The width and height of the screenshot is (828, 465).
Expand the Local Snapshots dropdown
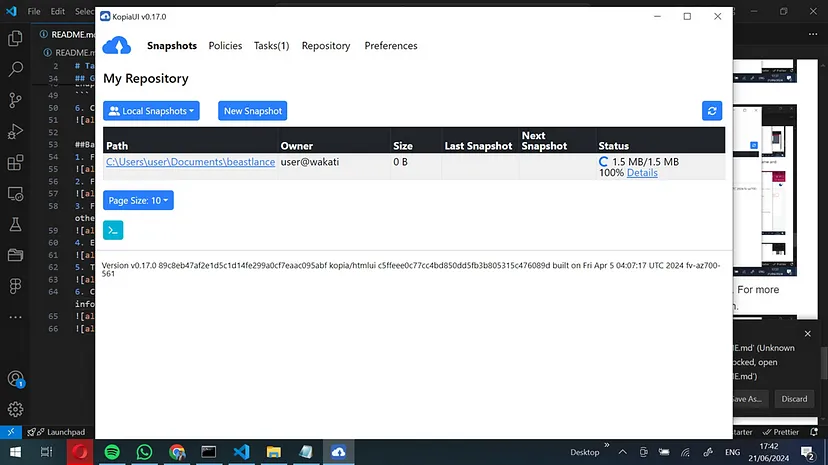tap(153, 111)
